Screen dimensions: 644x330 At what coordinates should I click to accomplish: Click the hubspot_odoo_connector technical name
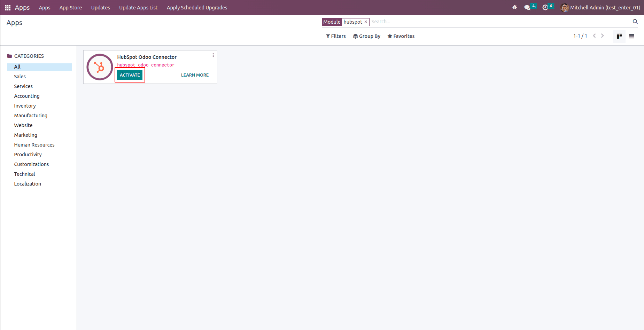pos(146,65)
